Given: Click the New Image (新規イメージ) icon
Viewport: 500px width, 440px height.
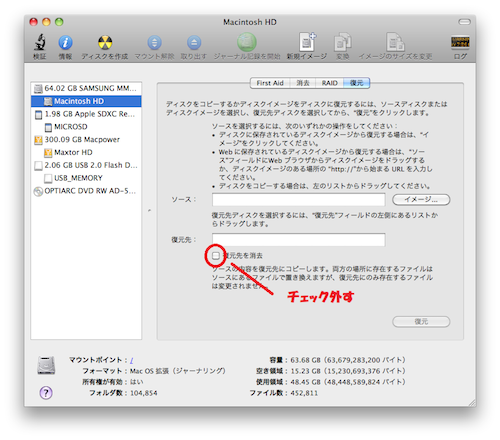Looking at the screenshot, I should (307, 42).
